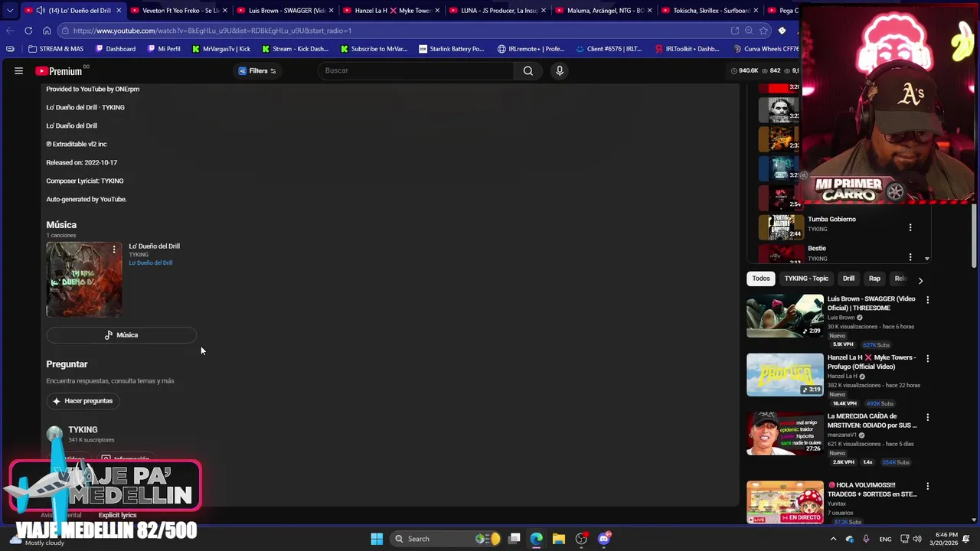980x551 pixels.
Task: Open Starlink Battery bookmark
Action: click(452, 49)
